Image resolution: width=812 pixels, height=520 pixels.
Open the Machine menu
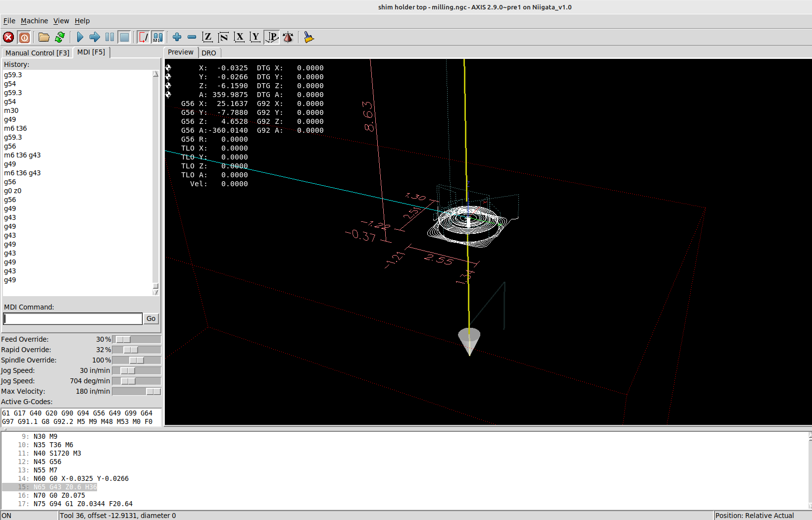click(x=34, y=21)
